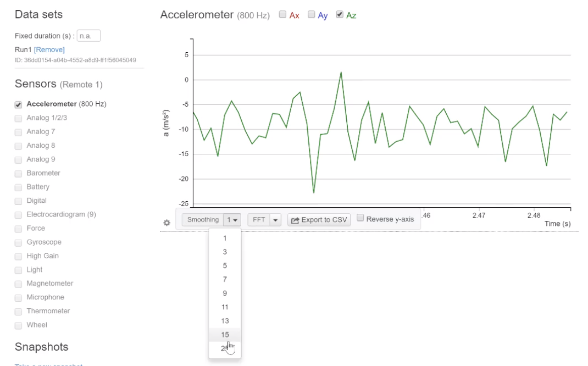Image resolution: width=588 pixels, height=366 pixels.
Task: Check the Analog 9 sensor checkbox
Action: click(18, 160)
